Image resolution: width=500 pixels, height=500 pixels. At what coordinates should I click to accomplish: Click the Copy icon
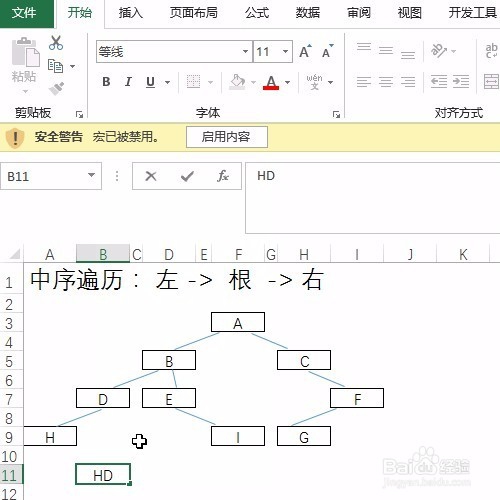pyautogui.click(x=55, y=66)
